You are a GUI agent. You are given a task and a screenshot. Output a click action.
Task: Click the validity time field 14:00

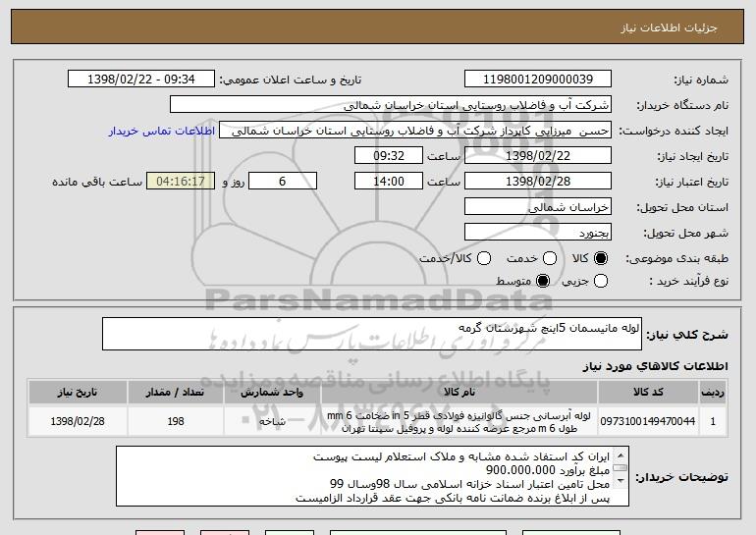[x=389, y=182]
